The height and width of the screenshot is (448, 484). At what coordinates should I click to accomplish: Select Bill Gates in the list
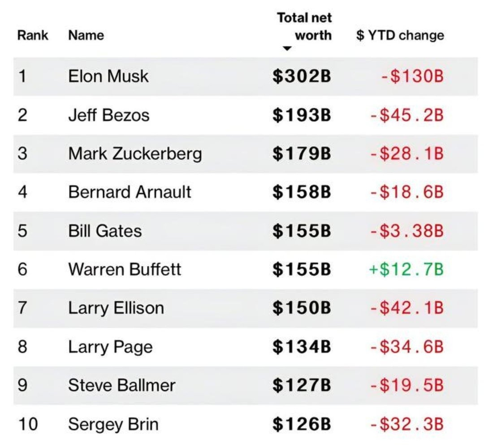click(x=105, y=231)
